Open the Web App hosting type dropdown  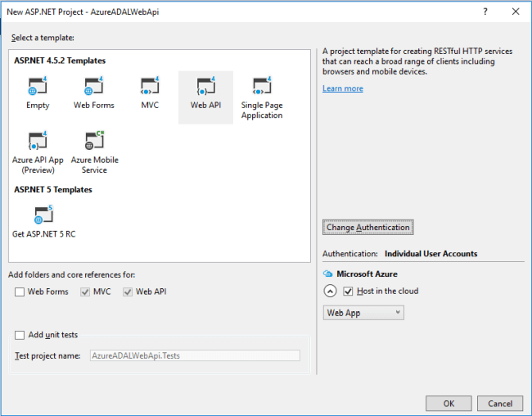click(x=363, y=313)
